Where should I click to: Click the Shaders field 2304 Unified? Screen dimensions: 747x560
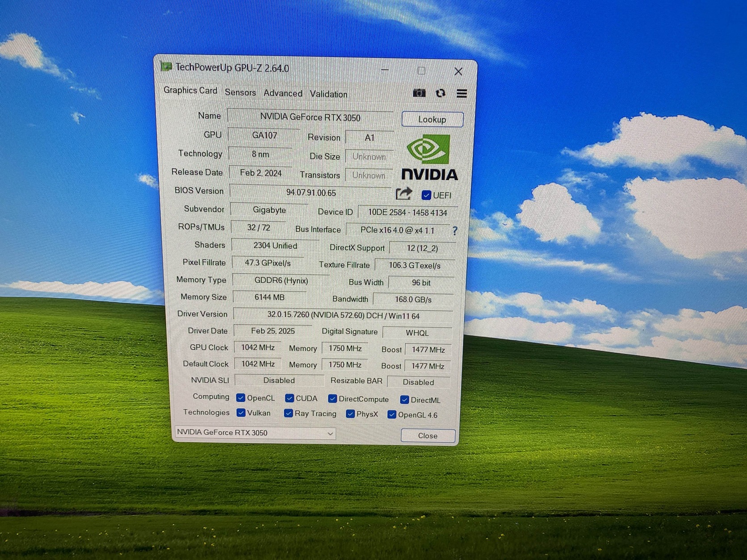pos(275,246)
